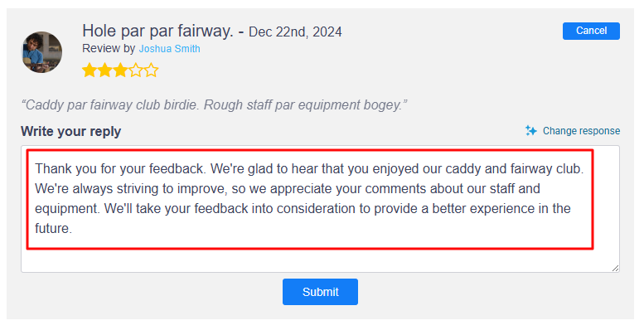The width and height of the screenshot is (644, 330).
Task: Click the review title Hole par par fairway
Action: click(x=157, y=31)
